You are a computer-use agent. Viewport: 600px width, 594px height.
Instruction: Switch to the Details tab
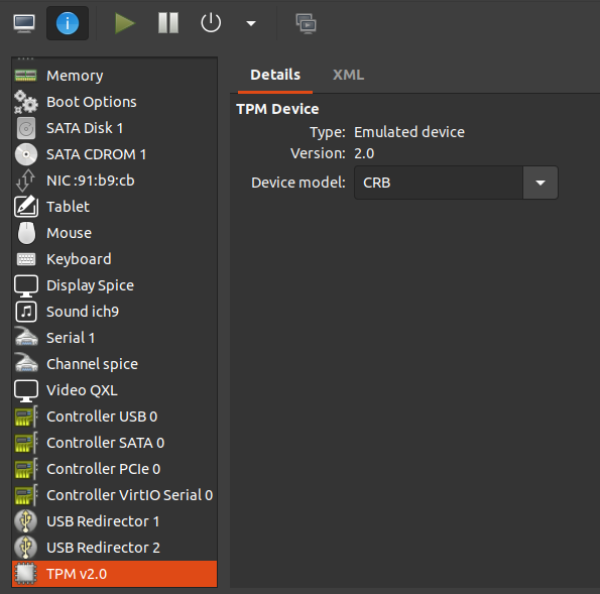pyautogui.click(x=275, y=75)
